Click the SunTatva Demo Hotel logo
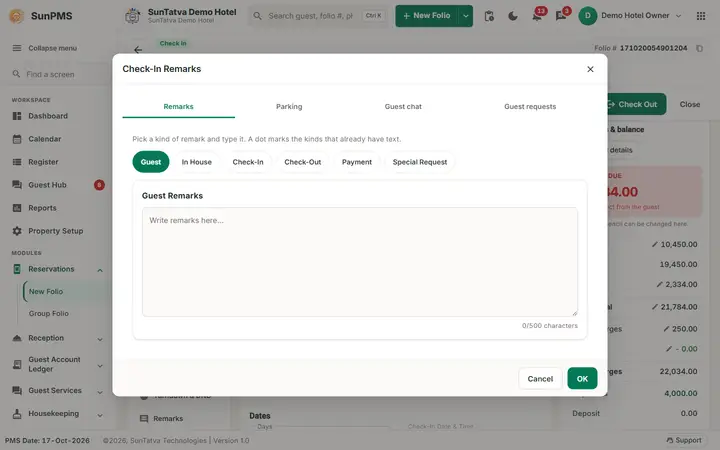 [x=133, y=16]
